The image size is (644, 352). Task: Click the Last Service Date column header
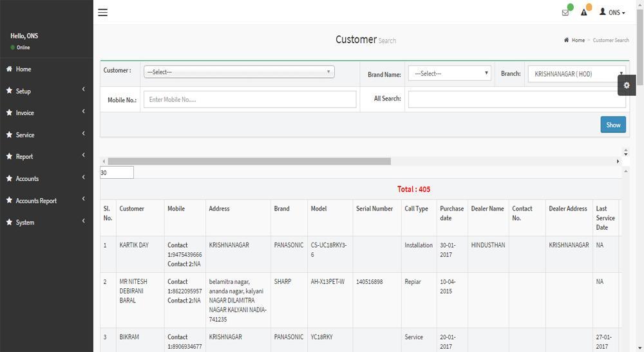(x=605, y=218)
